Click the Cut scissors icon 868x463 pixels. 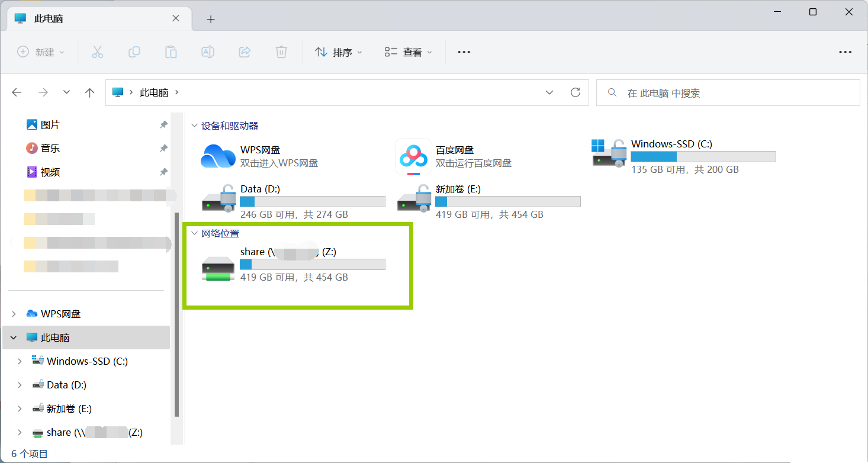click(98, 52)
